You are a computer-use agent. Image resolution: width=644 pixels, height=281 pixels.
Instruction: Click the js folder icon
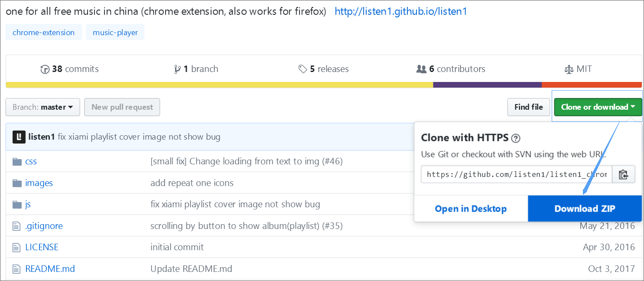pyautogui.click(x=17, y=204)
